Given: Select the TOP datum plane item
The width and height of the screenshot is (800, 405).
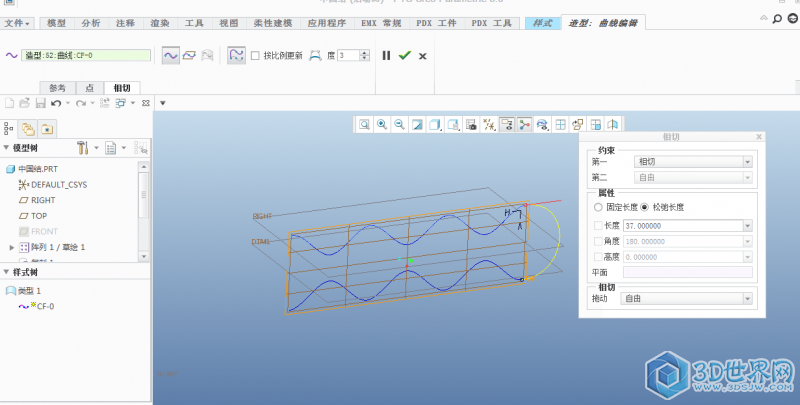Looking at the screenshot, I should point(33,216).
